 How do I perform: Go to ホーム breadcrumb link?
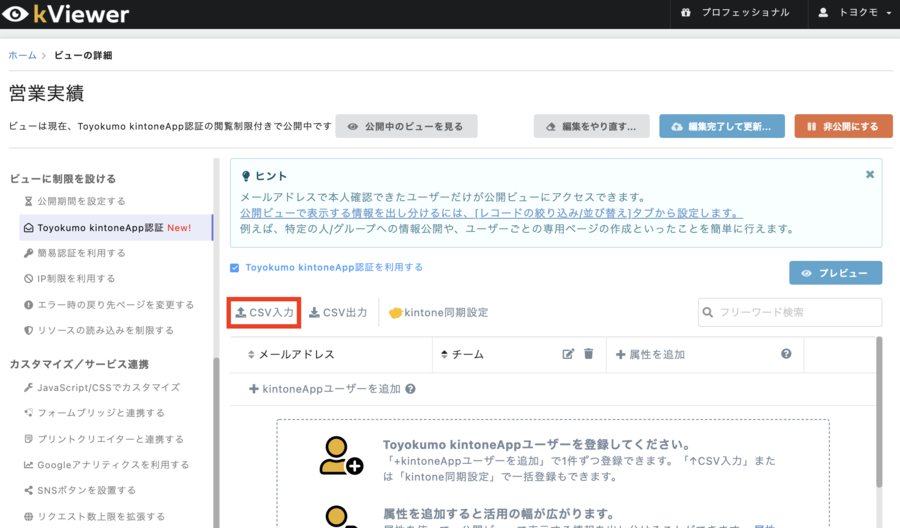[x=22, y=55]
